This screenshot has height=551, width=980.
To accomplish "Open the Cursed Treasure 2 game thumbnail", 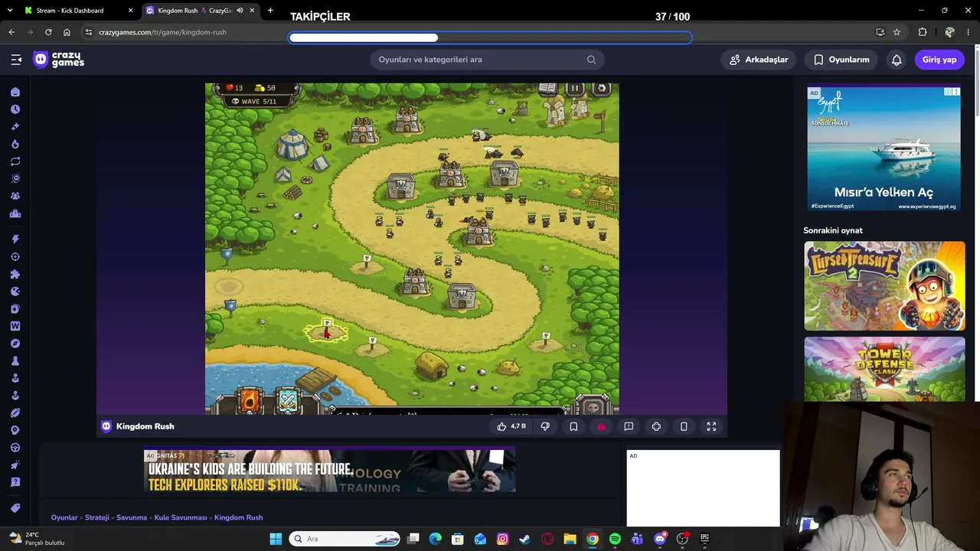I will point(884,285).
